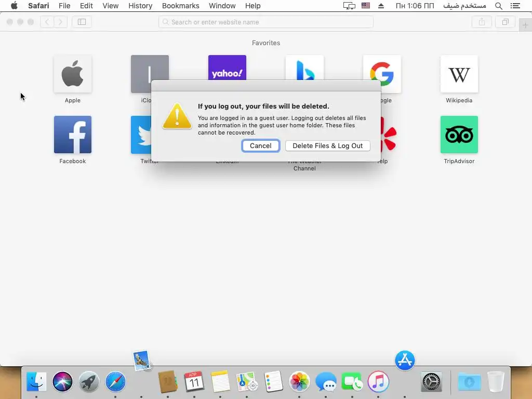
Task: Click the Share toolbar button
Action: pos(482,22)
